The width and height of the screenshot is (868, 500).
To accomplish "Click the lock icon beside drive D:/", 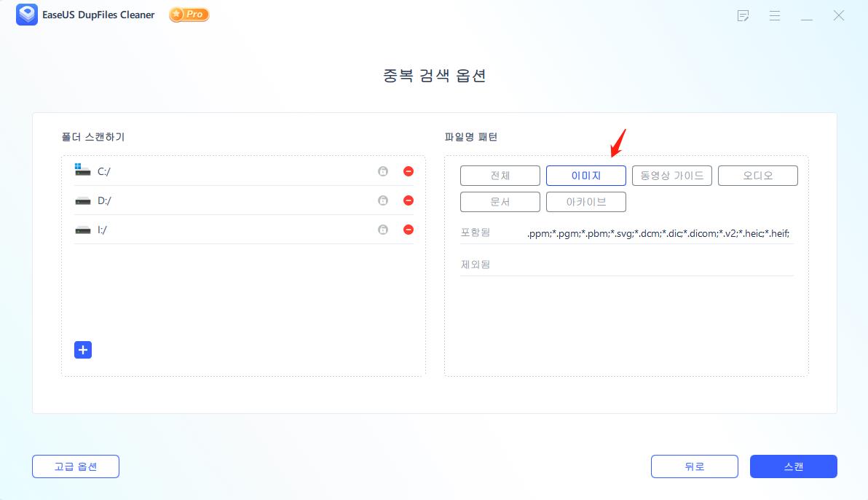I will [383, 200].
